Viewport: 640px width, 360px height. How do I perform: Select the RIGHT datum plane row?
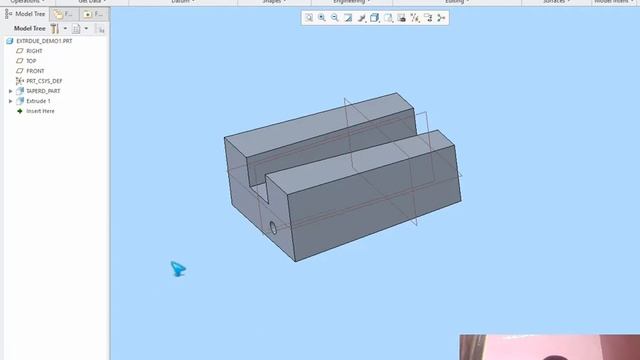coord(34,51)
